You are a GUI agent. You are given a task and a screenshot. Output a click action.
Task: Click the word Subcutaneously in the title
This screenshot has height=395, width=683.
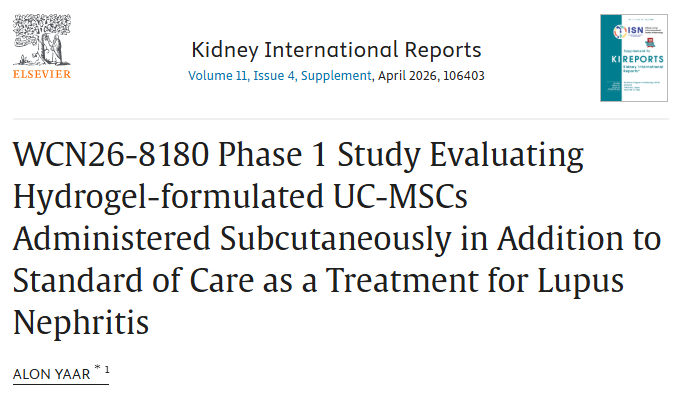[335, 239]
